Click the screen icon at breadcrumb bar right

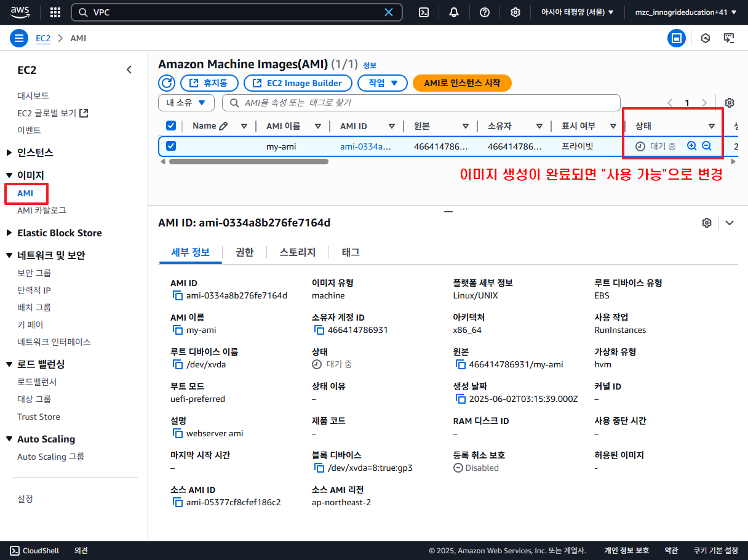[729, 38]
